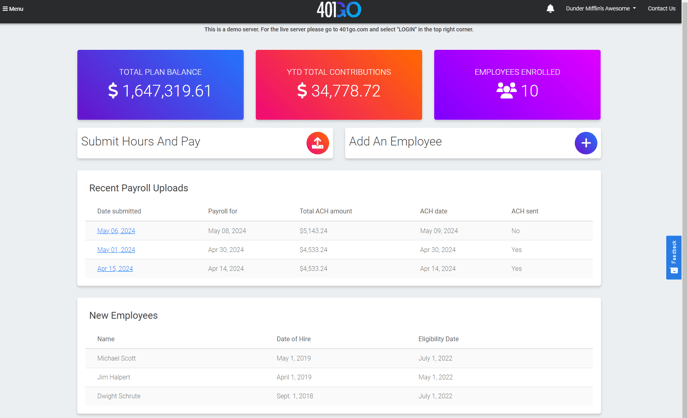Open the May 01, 2024 payroll upload

click(116, 250)
